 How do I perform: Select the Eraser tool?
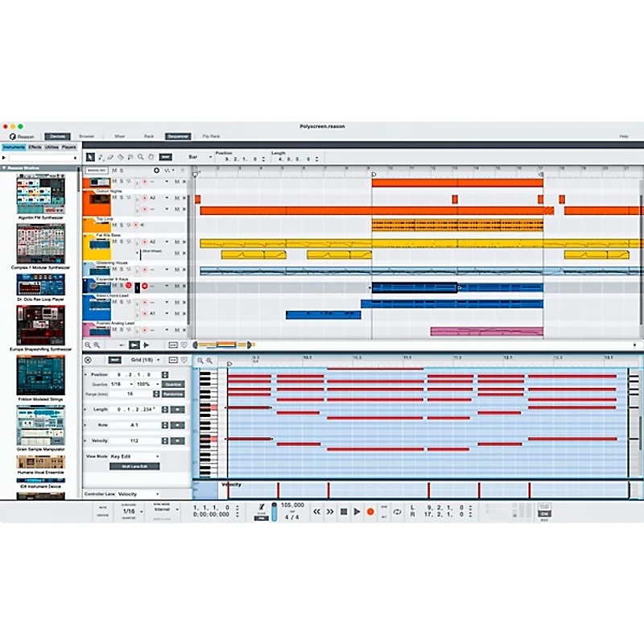coord(109,159)
